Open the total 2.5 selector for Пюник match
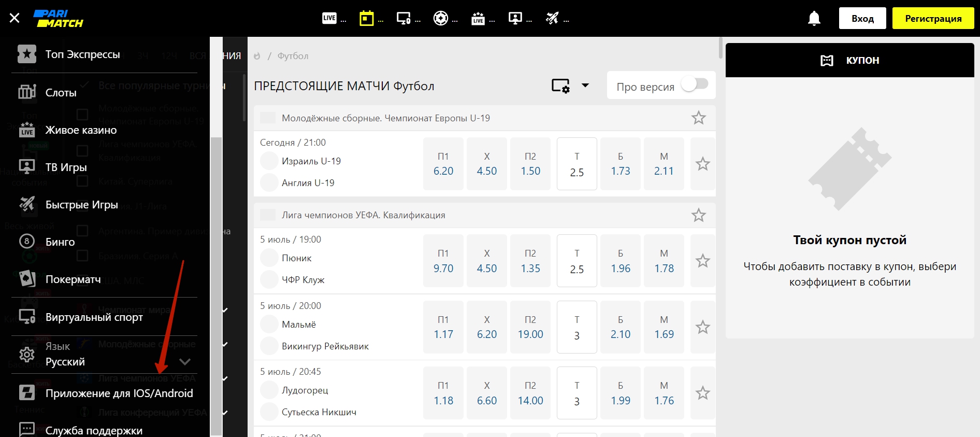Screen dimensions: 980x437 577,261
